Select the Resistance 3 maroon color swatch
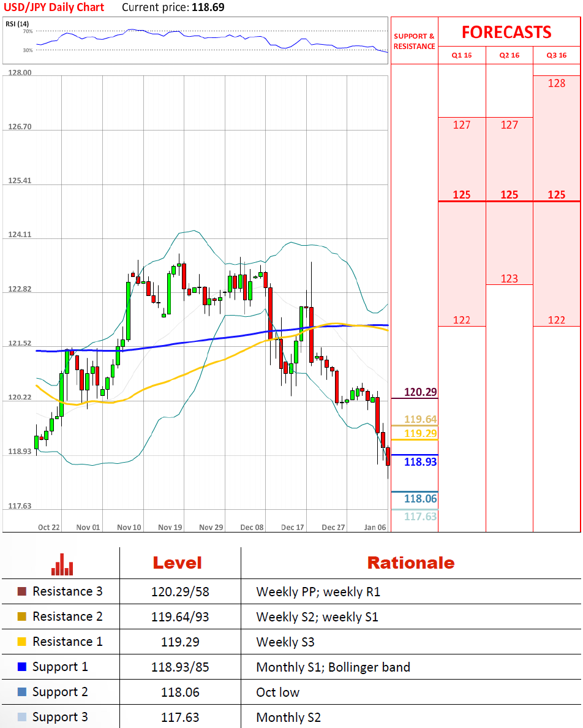 pyautogui.click(x=22, y=591)
